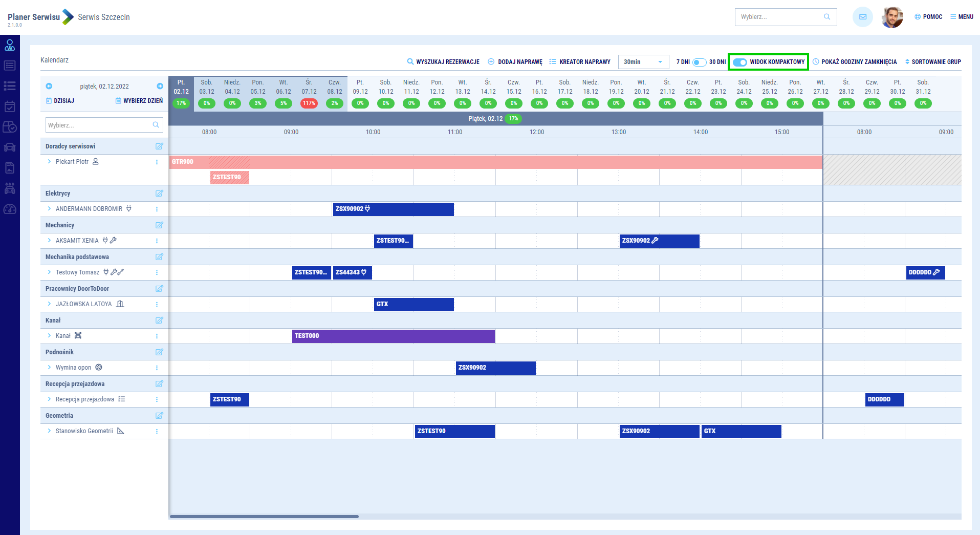Click the purple TEST000 reservation block
Viewport: 980px width, 535px height.
tap(393, 336)
